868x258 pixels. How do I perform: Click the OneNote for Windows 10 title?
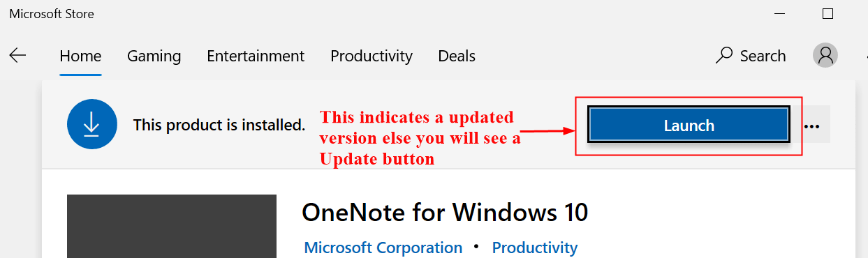(x=446, y=212)
